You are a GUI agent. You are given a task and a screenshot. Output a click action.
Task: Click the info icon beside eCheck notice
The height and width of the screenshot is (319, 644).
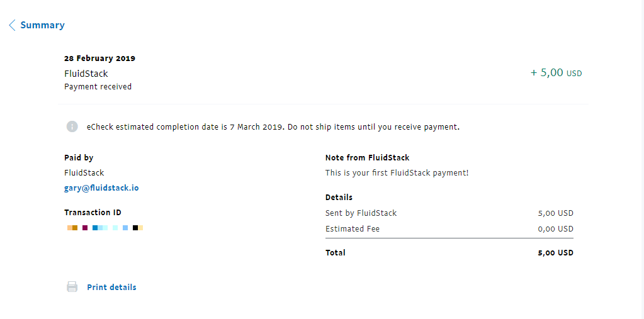pyautogui.click(x=72, y=126)
